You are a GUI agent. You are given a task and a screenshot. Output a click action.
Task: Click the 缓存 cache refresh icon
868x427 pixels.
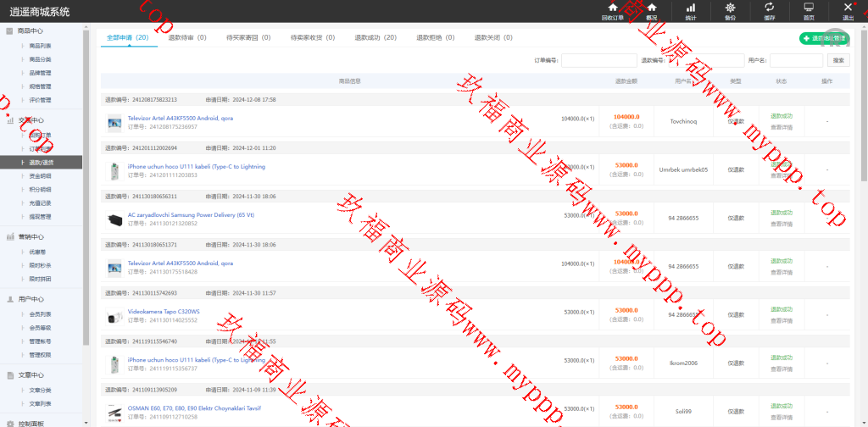(769, 8)
